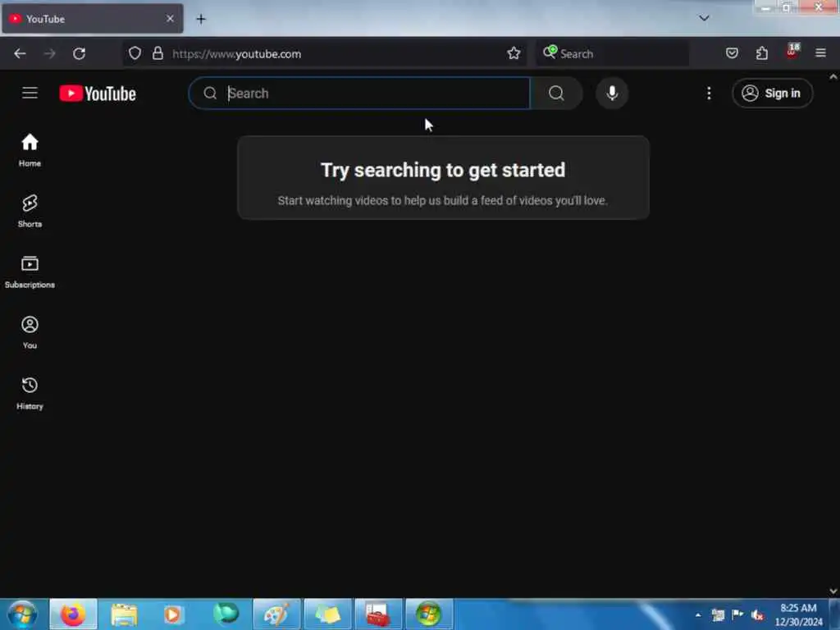Launch the media player taskbar icon
This screenshot has width=840, height=630.
(172, 614)
